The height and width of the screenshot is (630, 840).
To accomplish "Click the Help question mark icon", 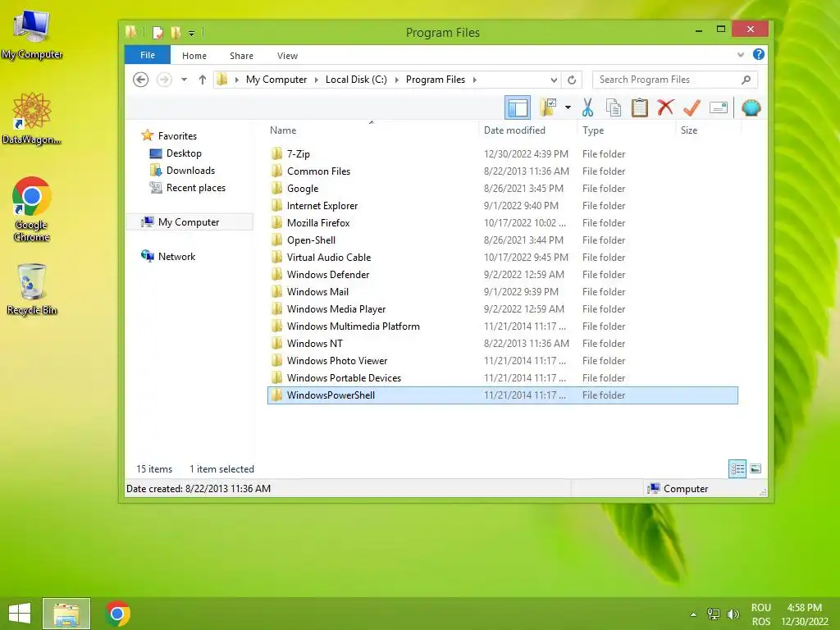I will coord(759,54).
